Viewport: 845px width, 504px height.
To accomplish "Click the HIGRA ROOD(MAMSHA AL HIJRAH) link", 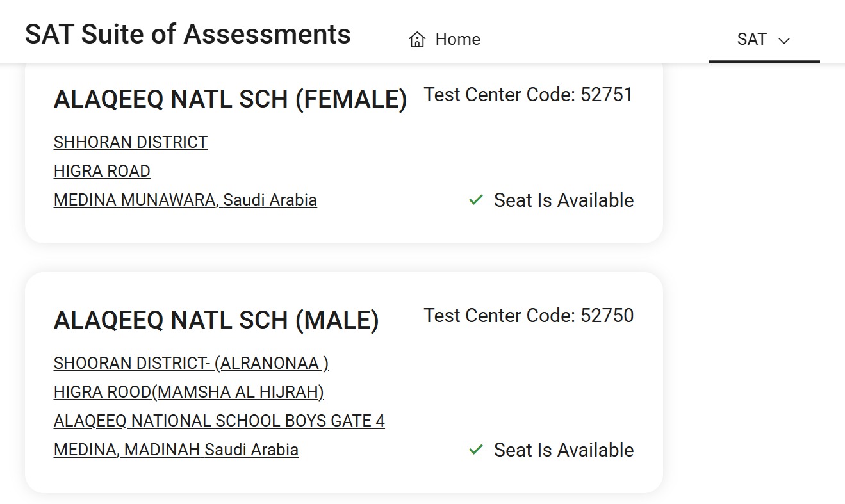I will coord(189,392).
